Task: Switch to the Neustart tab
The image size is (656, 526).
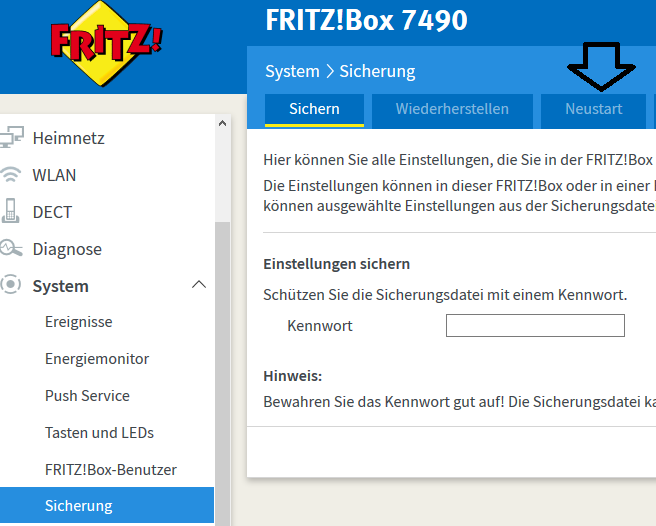Action: point(594,110)
